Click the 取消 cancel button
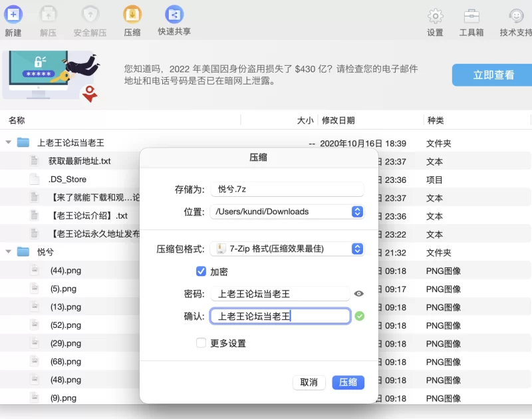The height and width of the screenshot is (419, 532). tap(309, 382)
